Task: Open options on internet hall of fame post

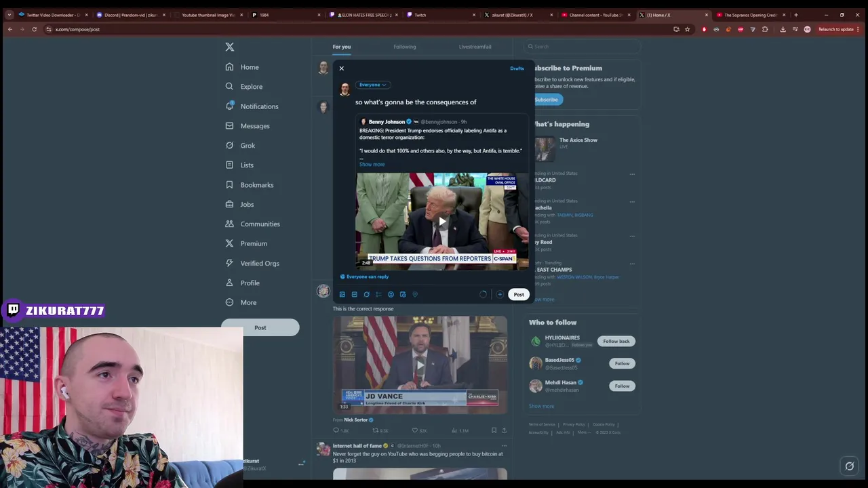Action: coord(504,446)
